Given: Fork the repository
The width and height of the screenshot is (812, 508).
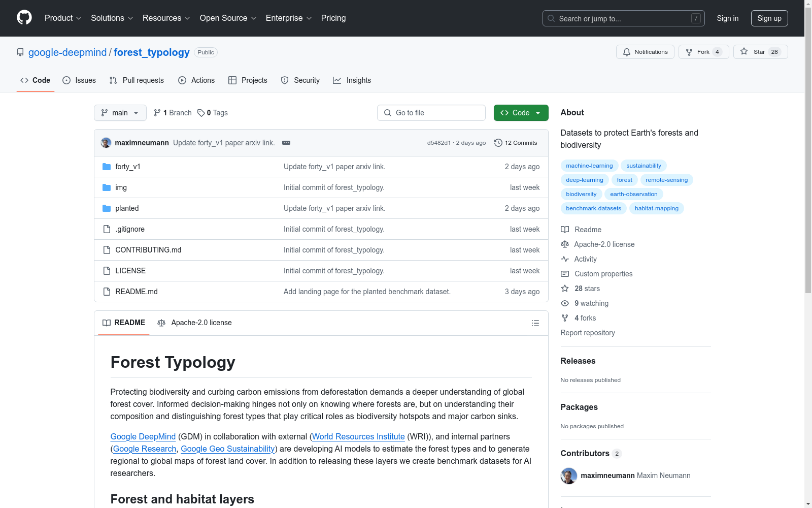Looking at the screenshot, I should [703, 52].
